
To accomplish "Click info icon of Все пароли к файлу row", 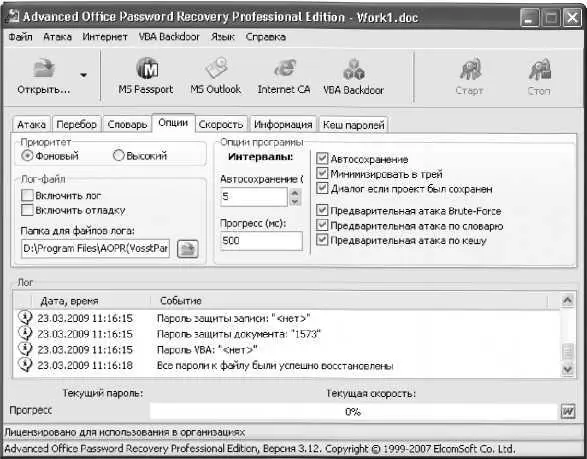I will pyautogui.click(x=25, y=365).
